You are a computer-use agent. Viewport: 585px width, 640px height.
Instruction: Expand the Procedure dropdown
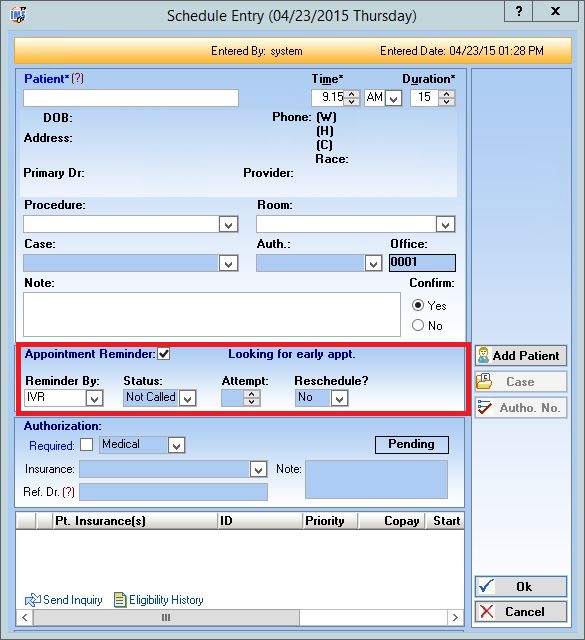(228, 224)
